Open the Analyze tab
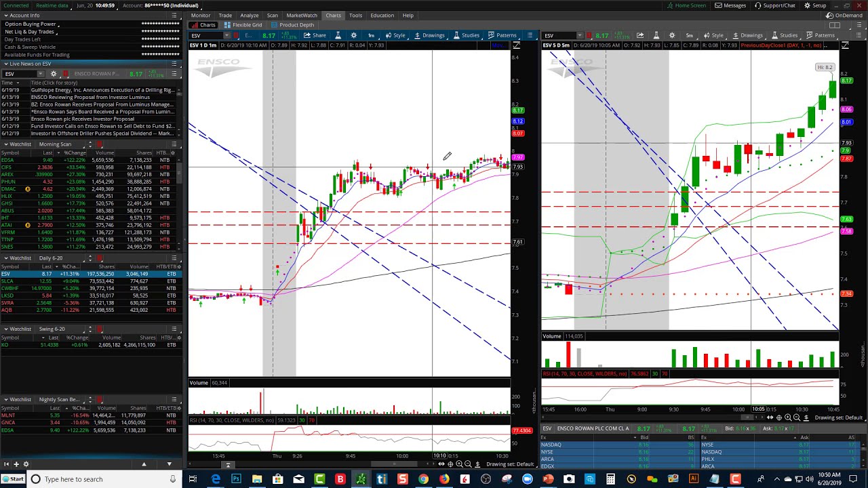The width and height of the screenshot is (868, 488). tap(249, 15)
